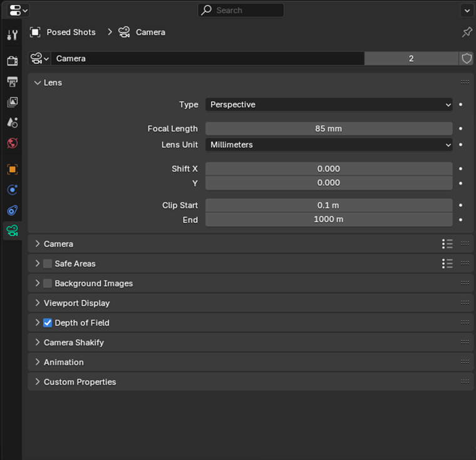Screen dimensions: 476x460
Task: Click the Custom Properties panel drag grip
Action: tap(465, 381)
